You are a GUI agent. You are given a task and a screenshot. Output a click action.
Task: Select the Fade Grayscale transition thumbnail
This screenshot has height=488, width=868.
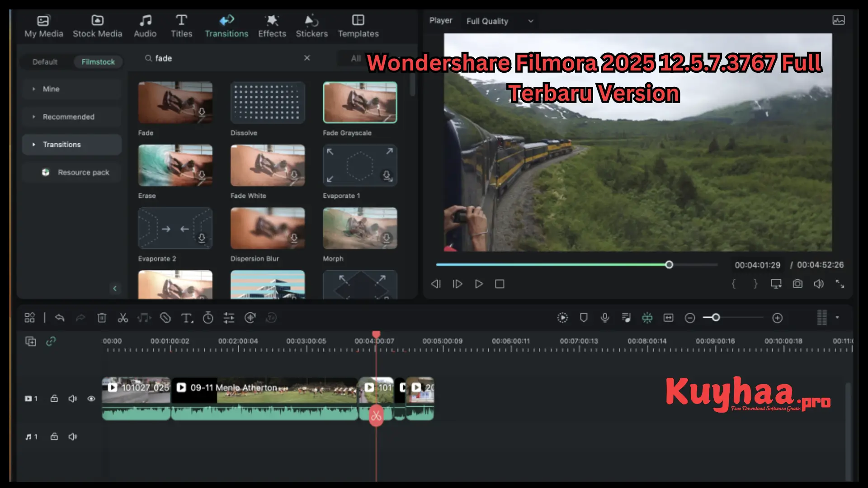point(360,103)
